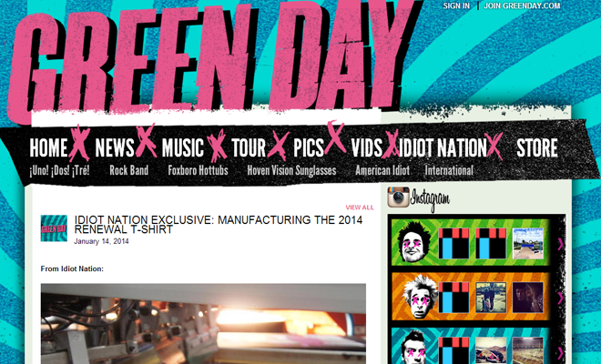Expand orange Instagram row with pink arrow
The image size is (601, 364).
(x=561, y=298)
